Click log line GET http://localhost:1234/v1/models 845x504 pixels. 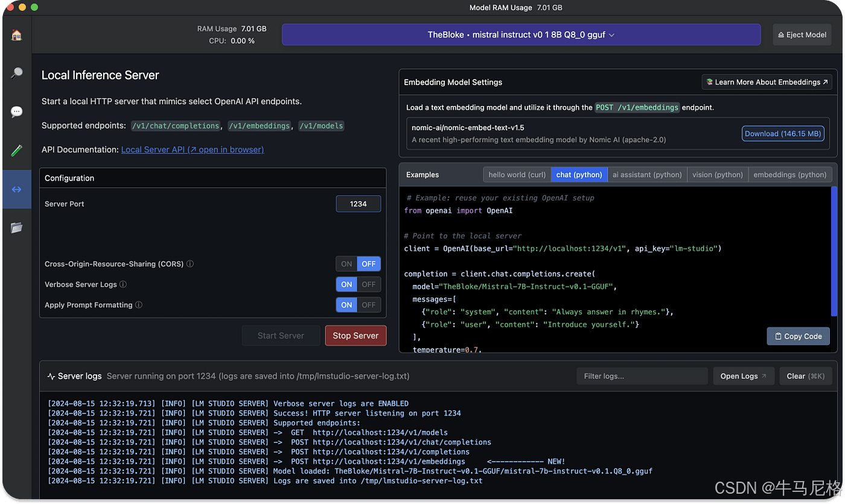point(247,433)
